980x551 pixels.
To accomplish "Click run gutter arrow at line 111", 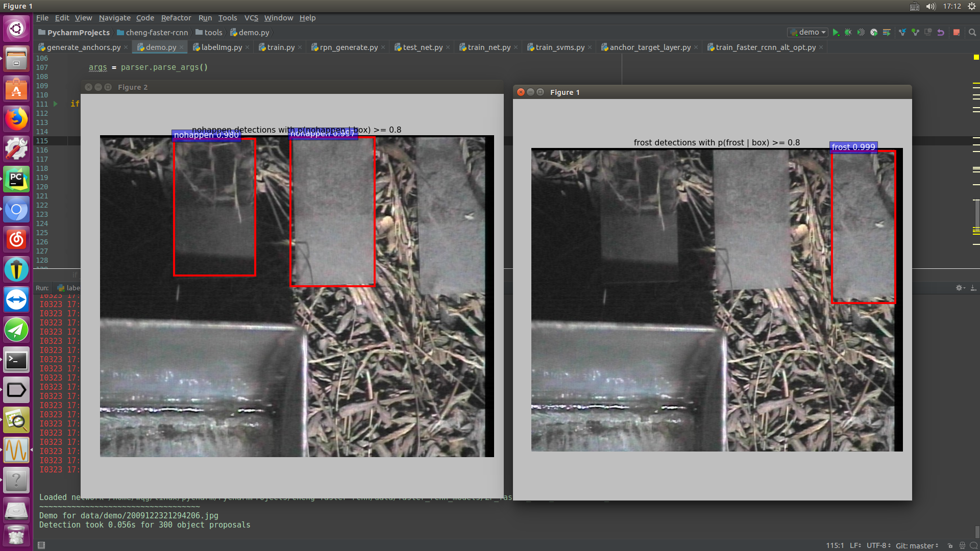I will click(x=56, y=104).
